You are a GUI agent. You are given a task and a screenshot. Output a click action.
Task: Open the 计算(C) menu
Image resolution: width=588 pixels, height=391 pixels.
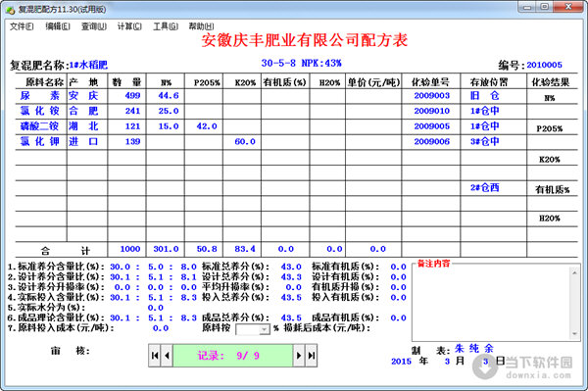129,26
